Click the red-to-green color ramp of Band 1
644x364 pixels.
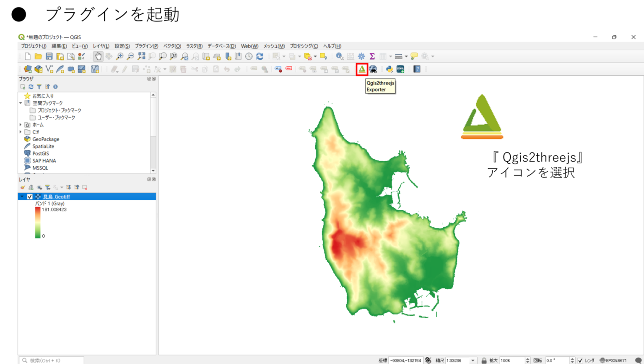[37, 222]
